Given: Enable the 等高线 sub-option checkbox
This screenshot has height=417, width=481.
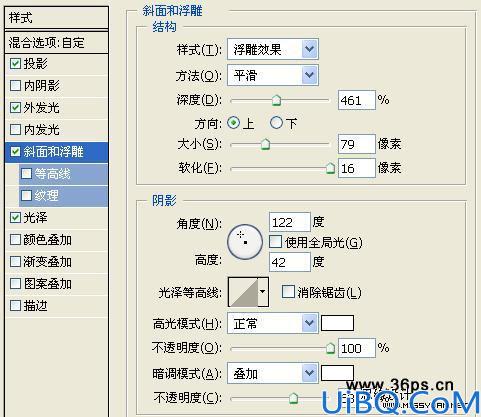Looking at the screenshot, I should (x=26, y=174).
